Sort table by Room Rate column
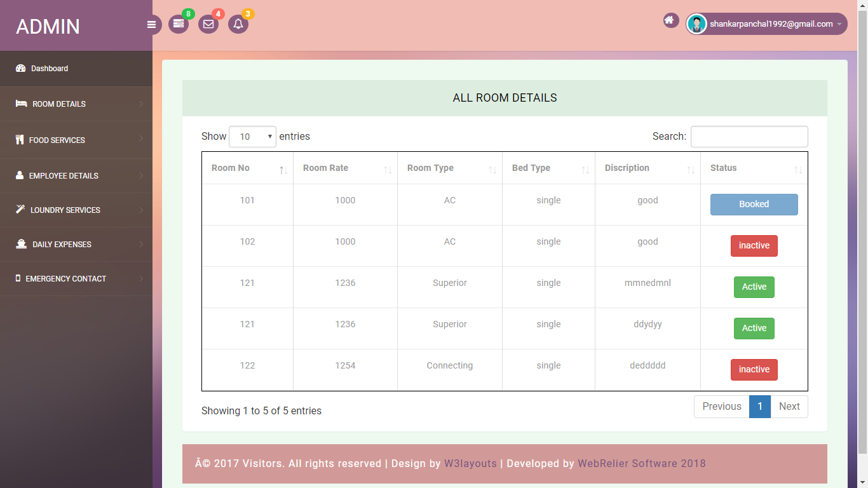868x488 pixels. coord(345,168)
